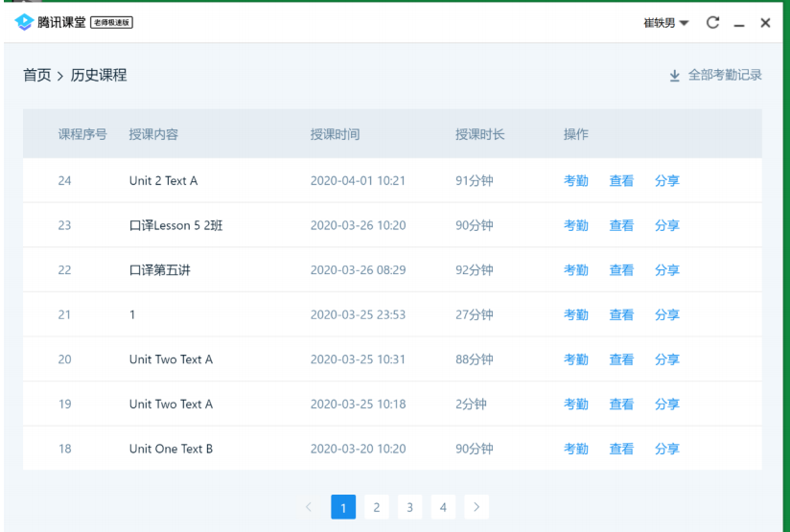The image size is (790, 532).
Task: Share course 18 Unit One Text B
Action: tap(666, 449)
